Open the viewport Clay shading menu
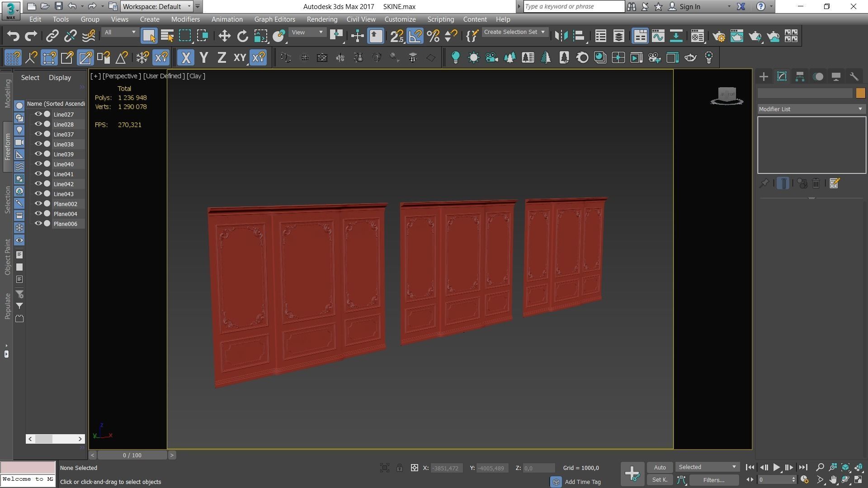The height and width of the screenshot is (488, 868). coord(196,76)
